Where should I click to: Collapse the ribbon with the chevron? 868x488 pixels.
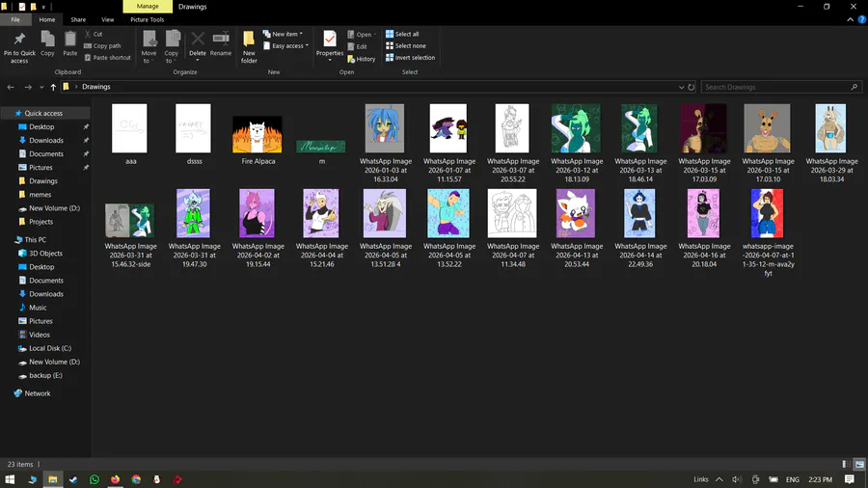(x=851, y=19)
